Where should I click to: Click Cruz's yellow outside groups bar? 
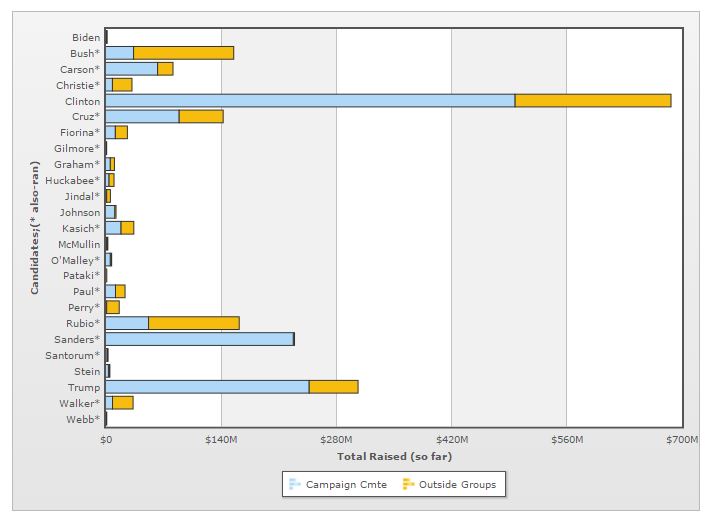pyautogui.click(x=201, y=116)
